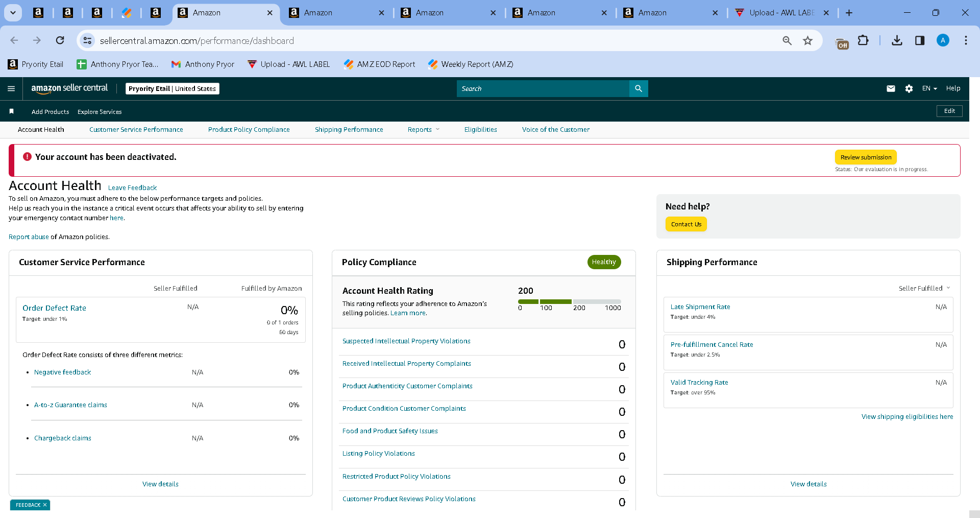Viewport: 980px width, 518px height.
Task: Open the Negative feedback link
Action: (x=63, y=372)
